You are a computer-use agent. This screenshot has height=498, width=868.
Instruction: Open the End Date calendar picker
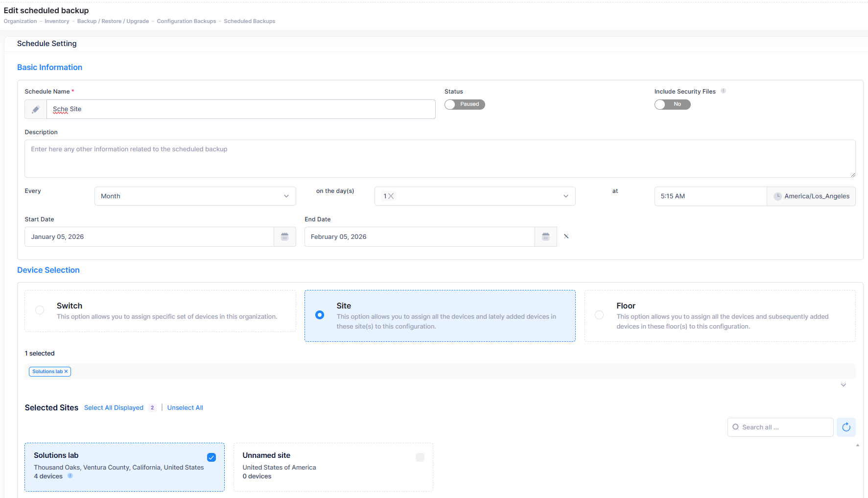pos(545,237)
